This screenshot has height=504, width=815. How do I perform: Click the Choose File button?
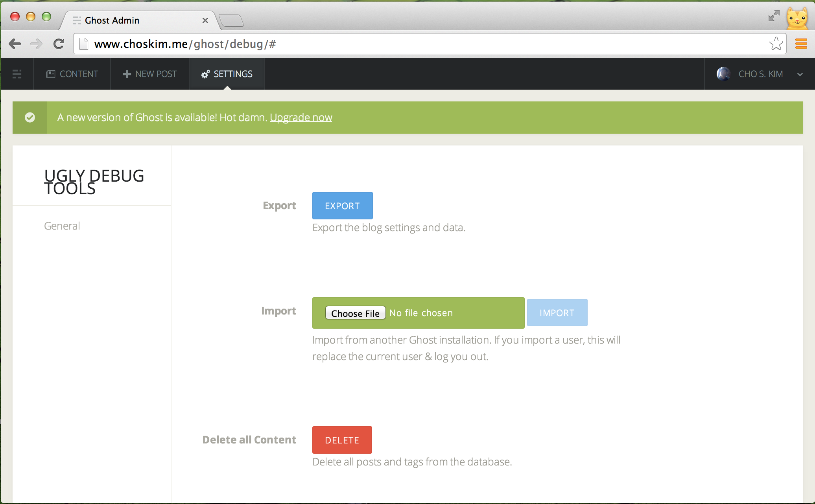(355, 313)
